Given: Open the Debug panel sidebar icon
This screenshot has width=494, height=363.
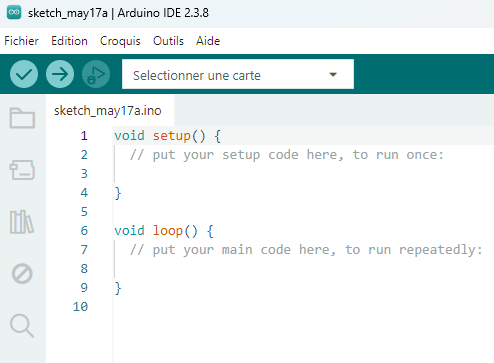Looking at the screenshot, I should click(x=22, y=274).
